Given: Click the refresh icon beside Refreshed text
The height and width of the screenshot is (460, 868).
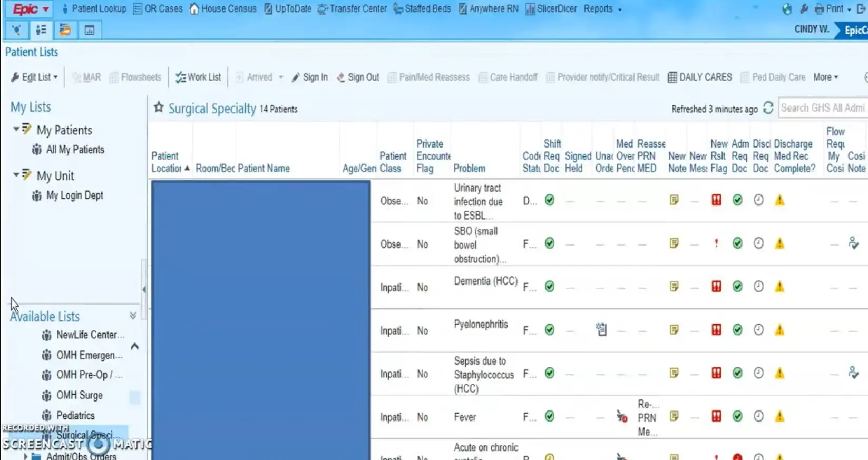Looking at the screenshot, I should point(768,108).
